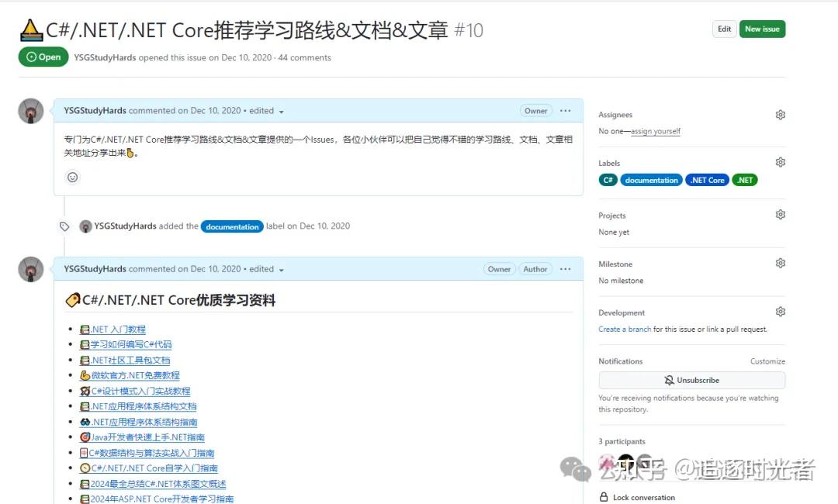Screen dimensions: 838x504
Task: Open the kebab menu on the first comment
Action: (x=566, y=110)
